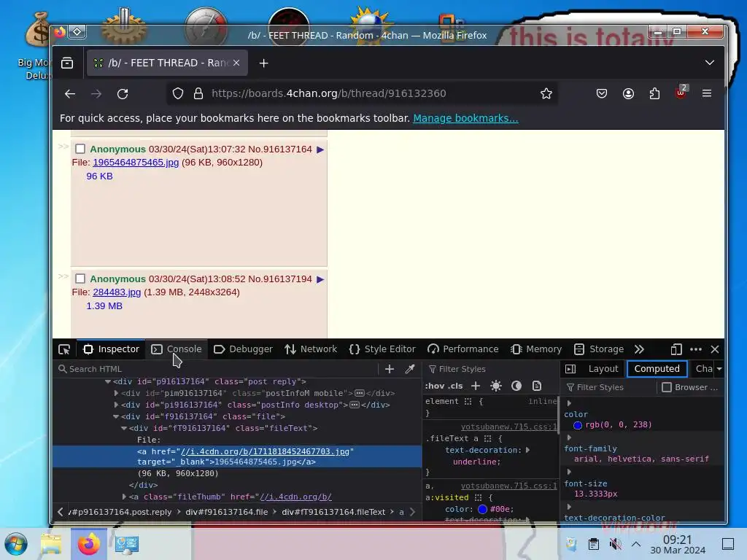Open the Windows Start button
The image size is (747, 560).
16,544
